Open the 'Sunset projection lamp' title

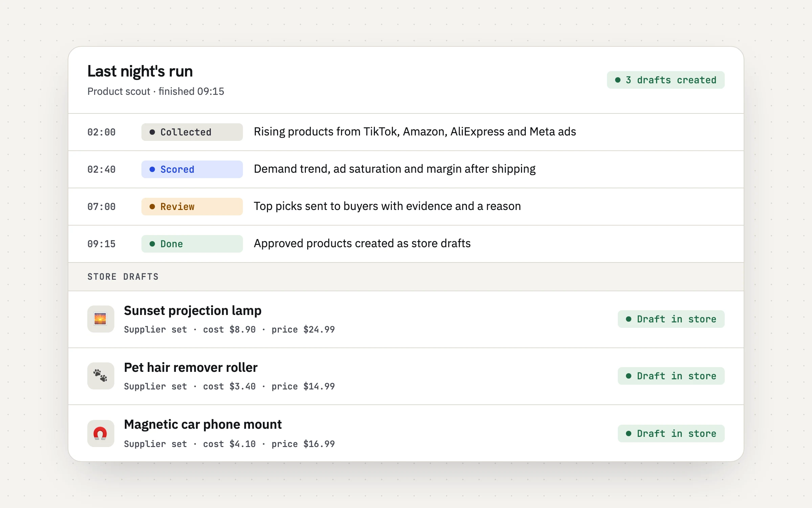click(x=193, y=311)
